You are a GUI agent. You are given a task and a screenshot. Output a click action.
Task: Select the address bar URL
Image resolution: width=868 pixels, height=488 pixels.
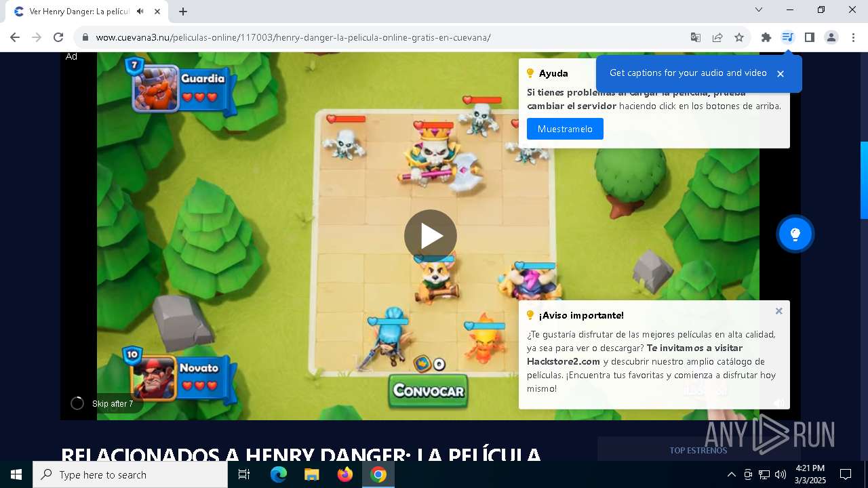[x=293, y=37]
